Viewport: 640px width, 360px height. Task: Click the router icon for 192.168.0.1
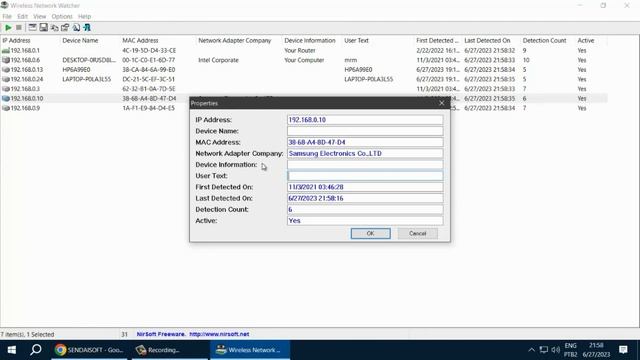click(6, 51)
